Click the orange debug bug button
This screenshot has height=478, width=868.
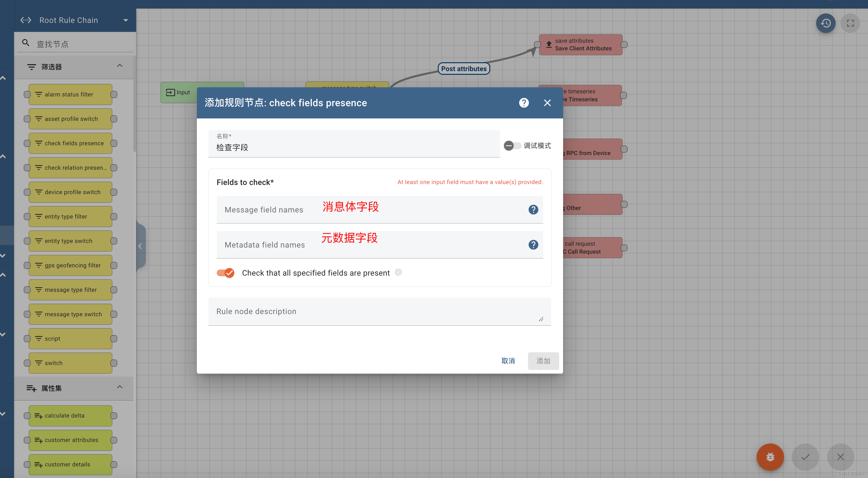coord(770,457)
